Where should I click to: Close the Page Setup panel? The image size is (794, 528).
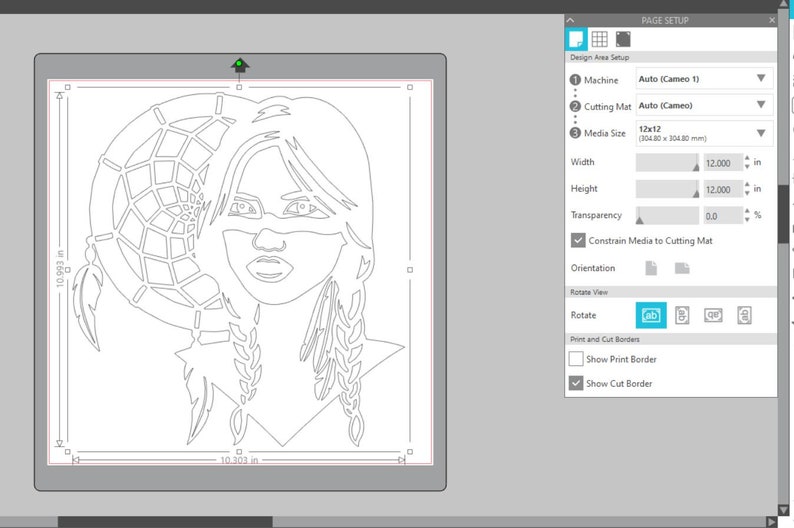tap(772, 20)
